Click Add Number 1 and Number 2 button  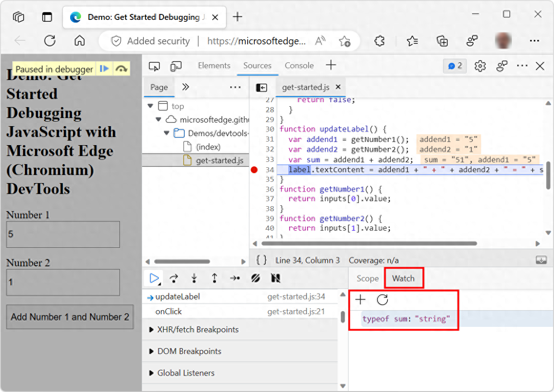(70, 317)
